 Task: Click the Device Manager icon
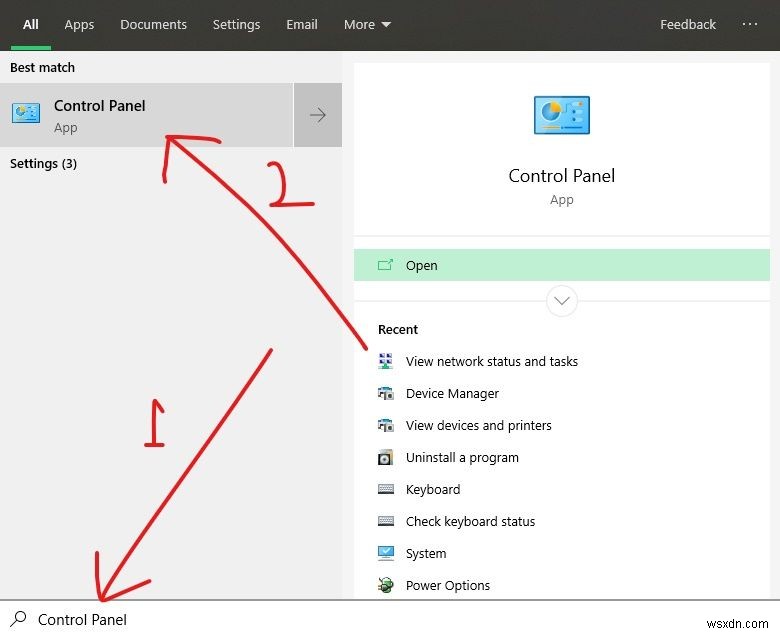386,393
